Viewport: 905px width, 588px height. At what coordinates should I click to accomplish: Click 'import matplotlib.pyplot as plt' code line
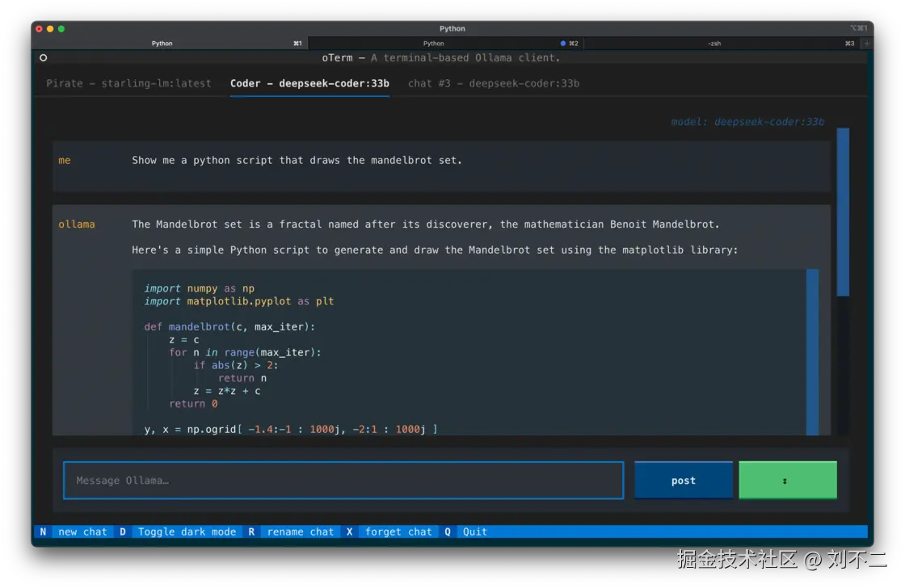click(x=239, y=301)
